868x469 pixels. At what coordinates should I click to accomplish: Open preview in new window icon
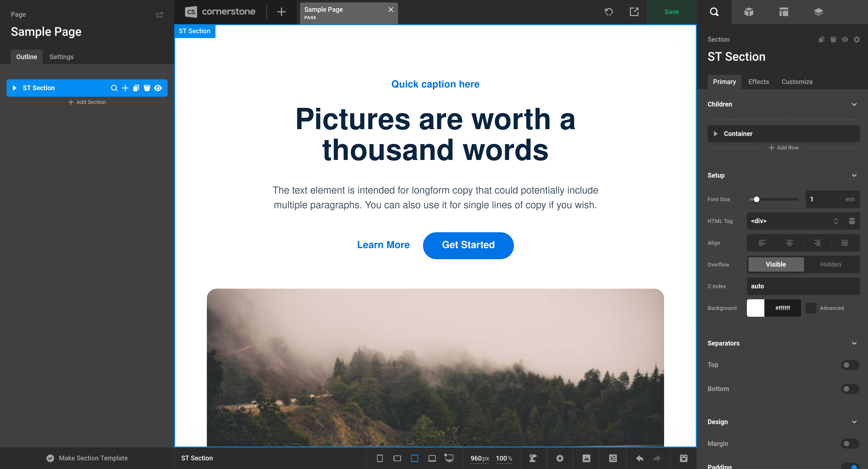click(634, 12)
